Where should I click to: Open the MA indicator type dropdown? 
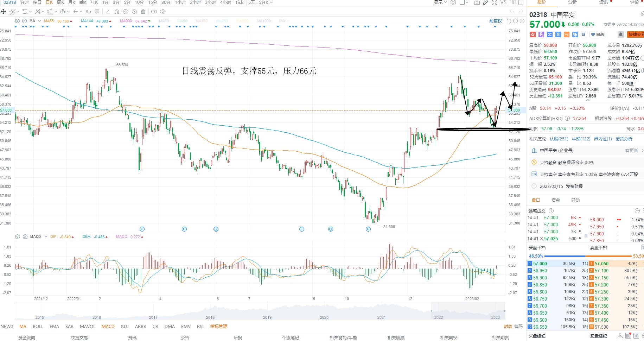point(39,21)
